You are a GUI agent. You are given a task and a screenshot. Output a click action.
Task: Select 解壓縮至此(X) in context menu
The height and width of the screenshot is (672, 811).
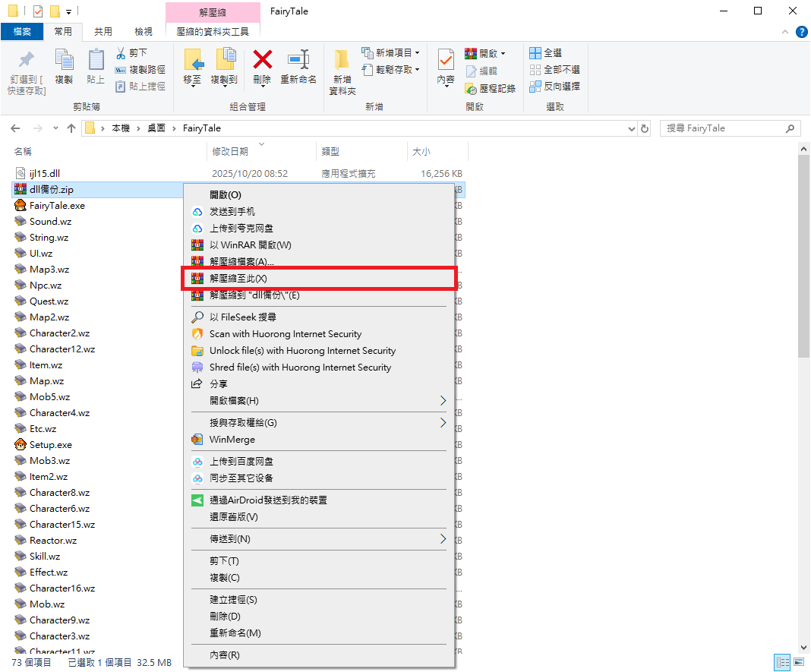[238, 279]
